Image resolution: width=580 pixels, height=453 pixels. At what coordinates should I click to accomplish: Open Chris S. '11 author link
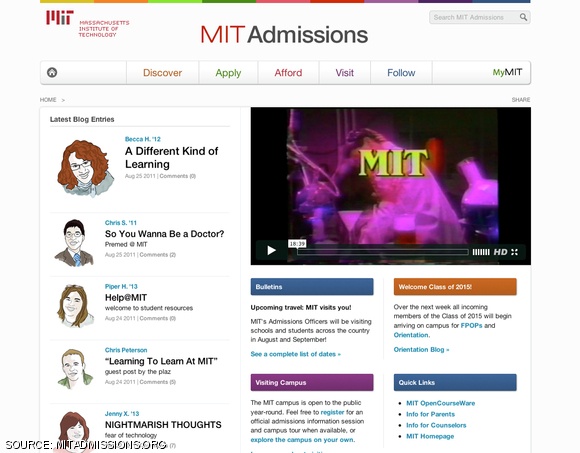121,223
